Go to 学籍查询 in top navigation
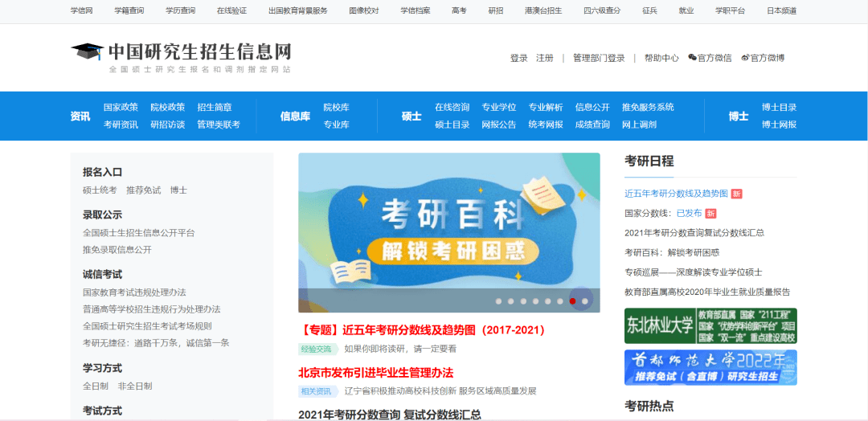 coord(129,10)
